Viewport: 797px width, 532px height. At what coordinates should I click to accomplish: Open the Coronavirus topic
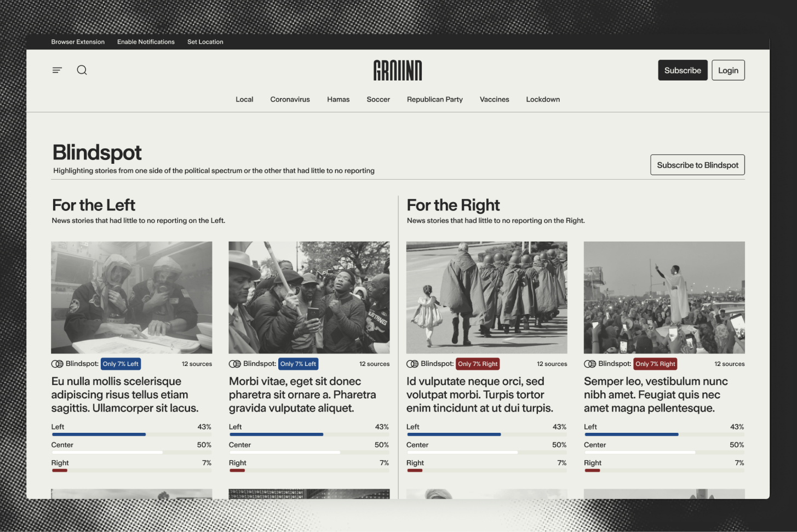click(x=290, y=99)
